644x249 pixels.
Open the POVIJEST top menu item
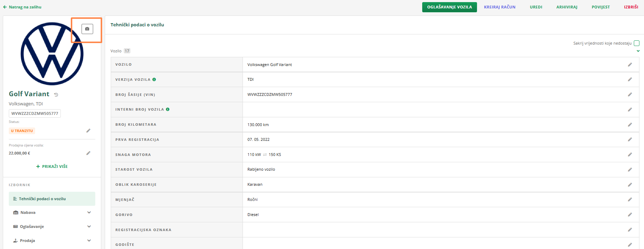(600, 7)
